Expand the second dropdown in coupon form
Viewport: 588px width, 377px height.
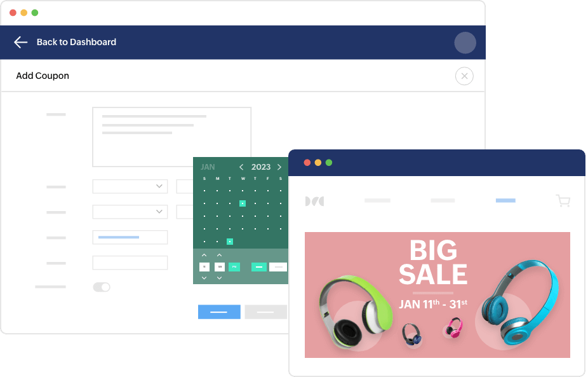point(130,212)
